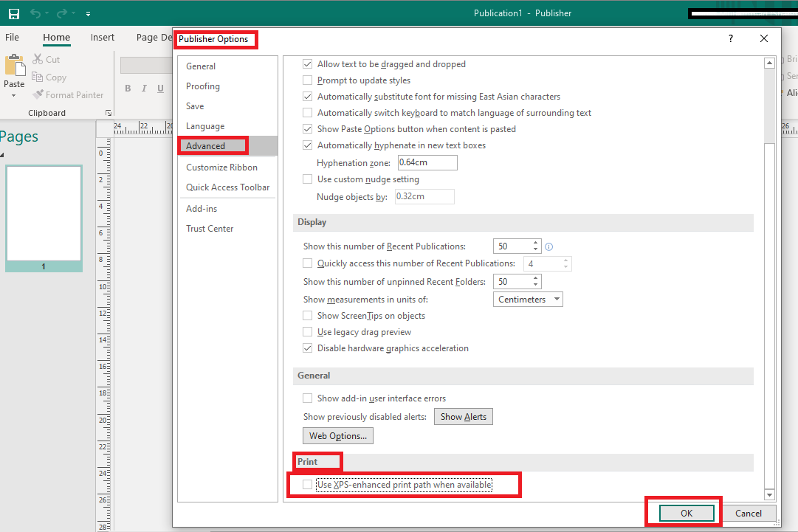
Task: Click the info icon beside Recent Publications
Action: pyautogui.click(x=549, y=246)
